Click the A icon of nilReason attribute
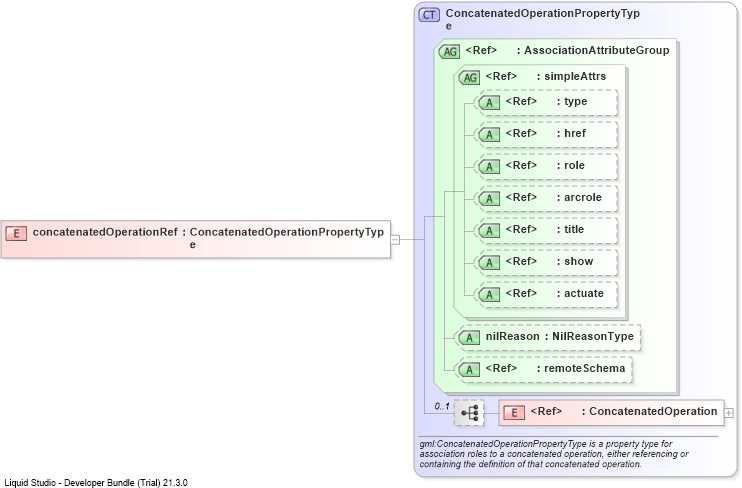The height and width of the screenshot is (488, 742). (469, 337)
